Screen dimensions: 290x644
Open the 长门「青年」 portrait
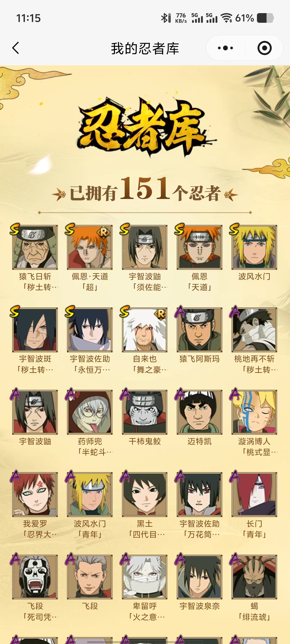(x=254, y=494)
